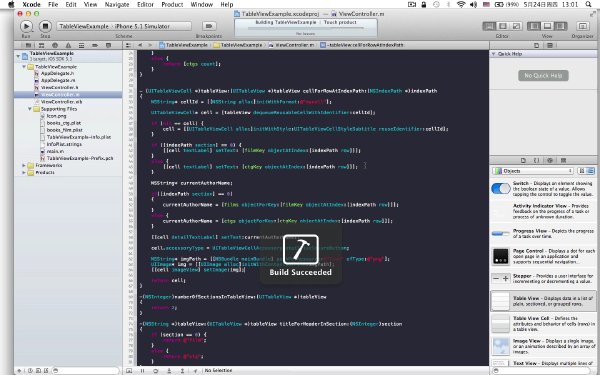Collapse the Supporting Files group
The height and width of the screenshot is (375, 600).
[29, 109]
